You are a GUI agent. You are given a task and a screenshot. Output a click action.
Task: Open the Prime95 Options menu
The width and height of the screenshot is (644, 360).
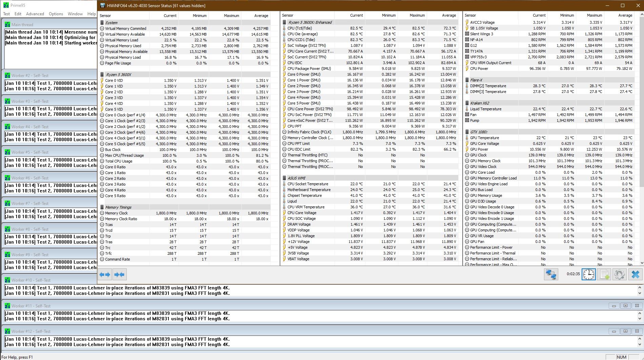coord(56,14)
